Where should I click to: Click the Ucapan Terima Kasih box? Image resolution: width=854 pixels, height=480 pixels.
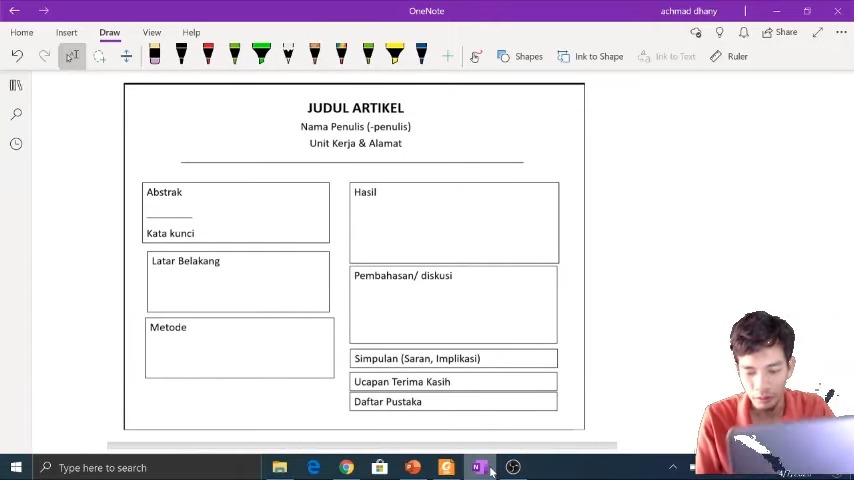point(453,381)
